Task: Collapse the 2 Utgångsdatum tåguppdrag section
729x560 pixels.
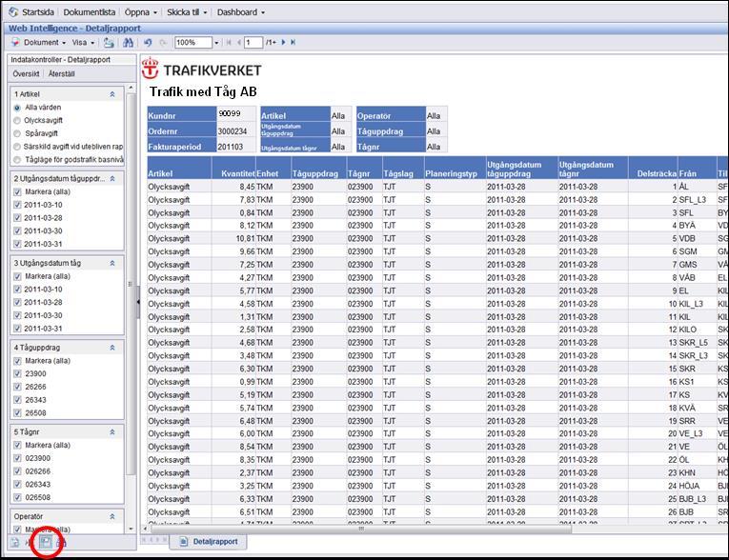Action: [112, 179]
